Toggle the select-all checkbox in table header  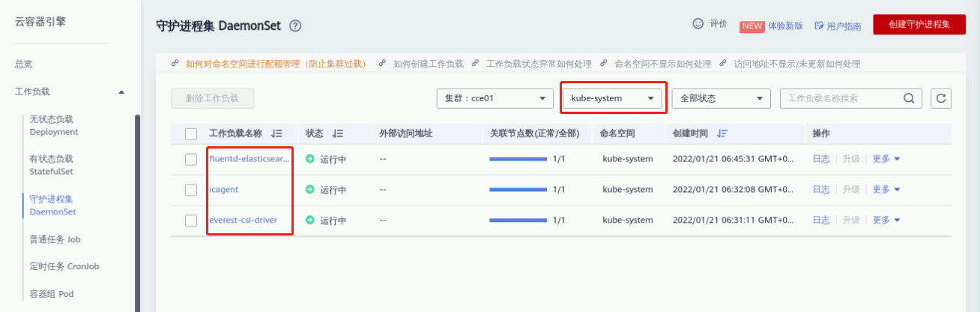pos(191,134)
